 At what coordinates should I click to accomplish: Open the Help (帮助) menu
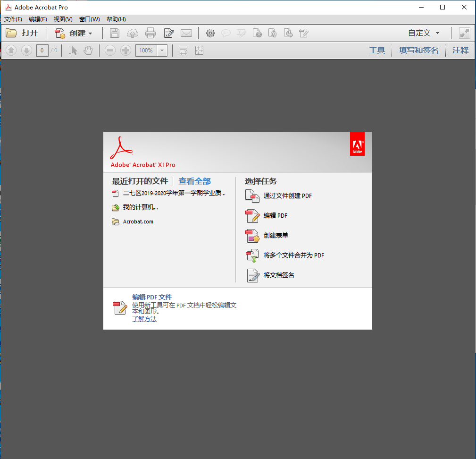click(116, 19)
